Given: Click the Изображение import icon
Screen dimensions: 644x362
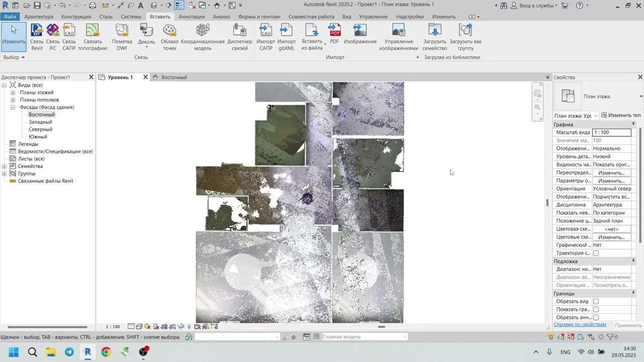Looking at the screenshot, I should coord(360,34).
